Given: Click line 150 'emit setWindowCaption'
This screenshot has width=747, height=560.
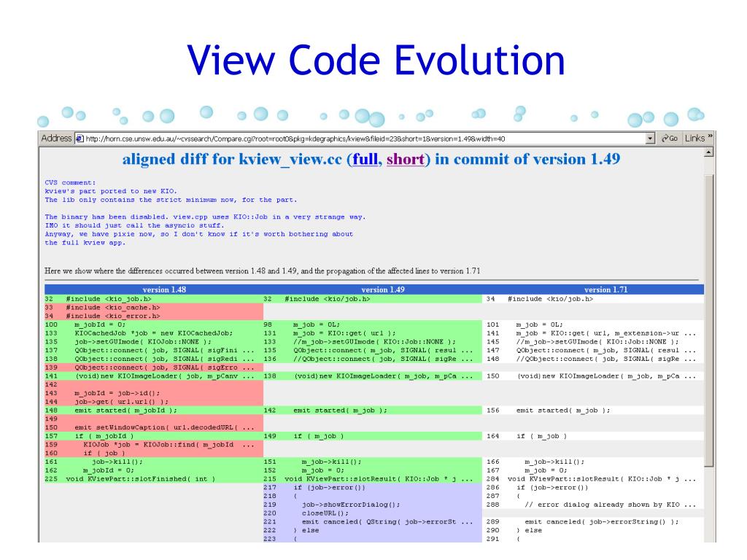Looking at the screenshot, I should pos(154,427).
